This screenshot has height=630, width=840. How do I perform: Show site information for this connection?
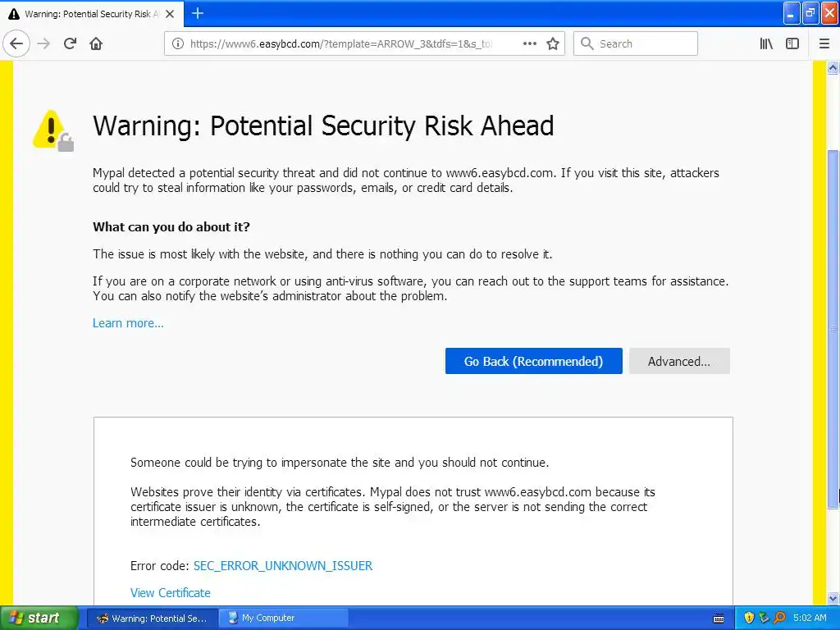point(177,43)
